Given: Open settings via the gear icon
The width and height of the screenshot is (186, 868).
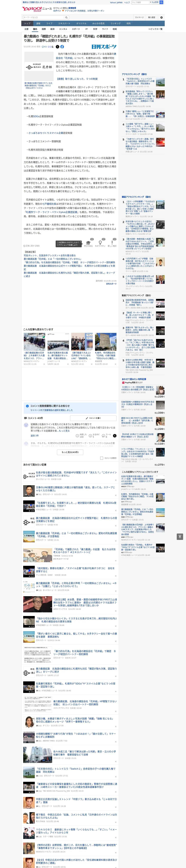Looking at the screenshot, I should pyautogui.click(x=161, y=17).
